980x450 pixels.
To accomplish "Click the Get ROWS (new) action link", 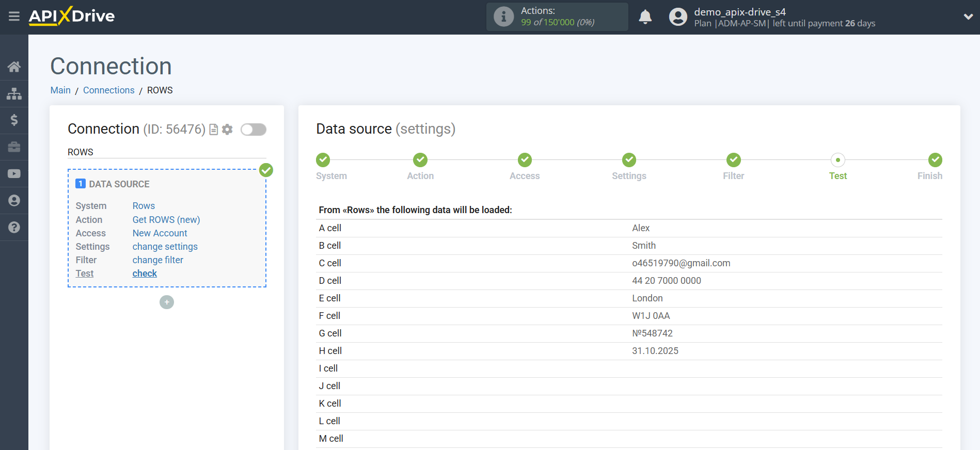I will point(166,220).
